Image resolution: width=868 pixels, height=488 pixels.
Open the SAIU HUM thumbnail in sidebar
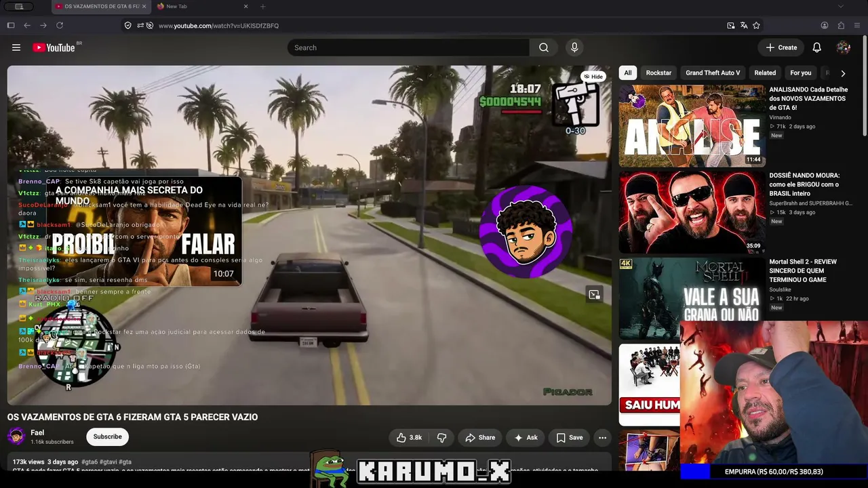[x=650, y=385]
